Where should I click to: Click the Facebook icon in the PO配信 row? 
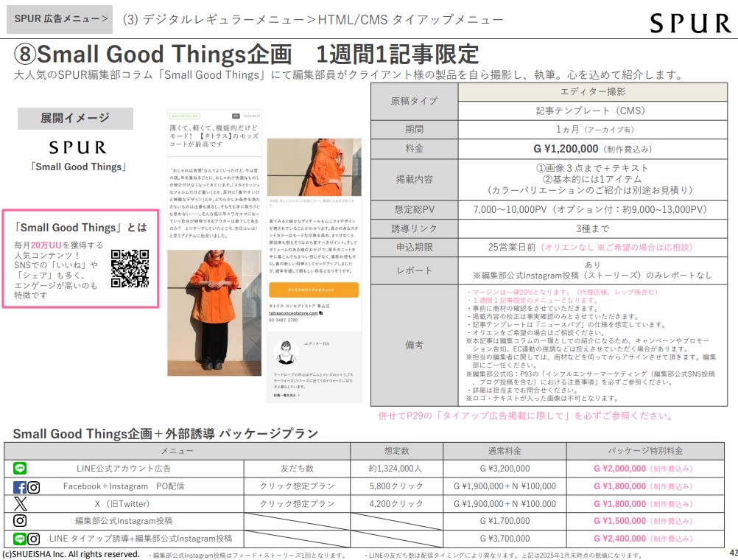(x=20, y=486)
